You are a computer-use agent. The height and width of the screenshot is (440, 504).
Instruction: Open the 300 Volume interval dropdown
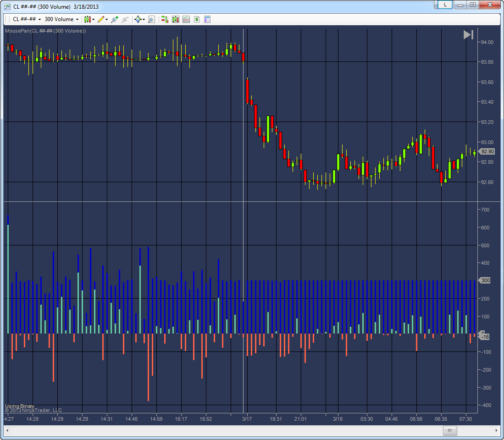[61, 19]
